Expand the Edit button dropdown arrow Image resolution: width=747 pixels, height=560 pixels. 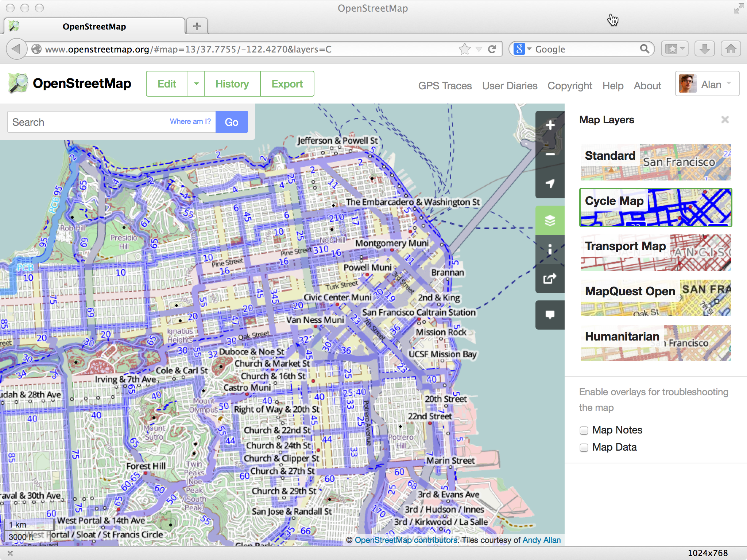click(196, 84)
